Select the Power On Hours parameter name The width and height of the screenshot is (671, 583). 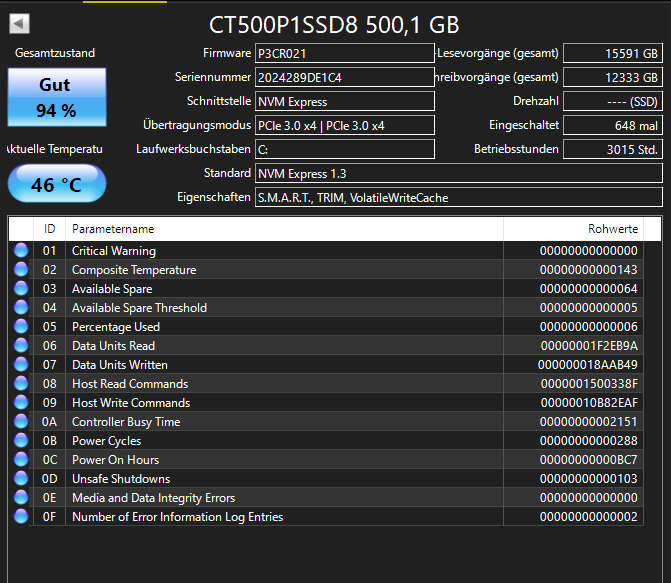[116, 460]
